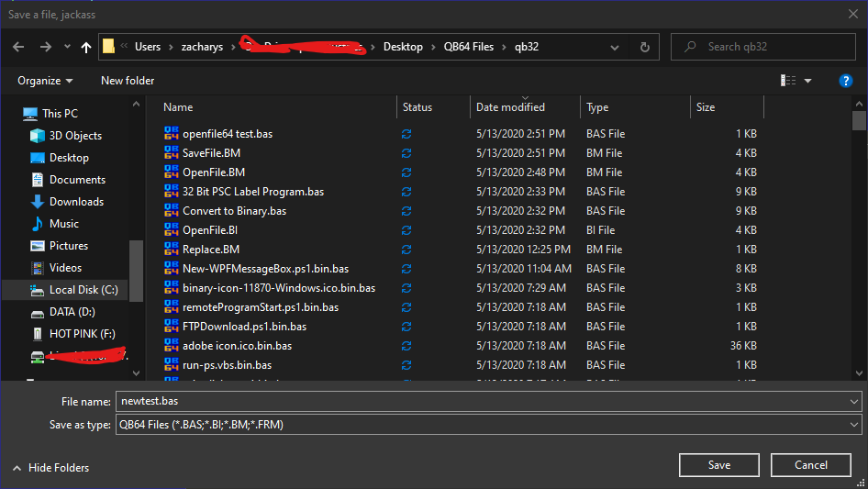This screenshot has height=489, width=868.
Task: Sort files by Date modified column
Action: pos(510,107)
